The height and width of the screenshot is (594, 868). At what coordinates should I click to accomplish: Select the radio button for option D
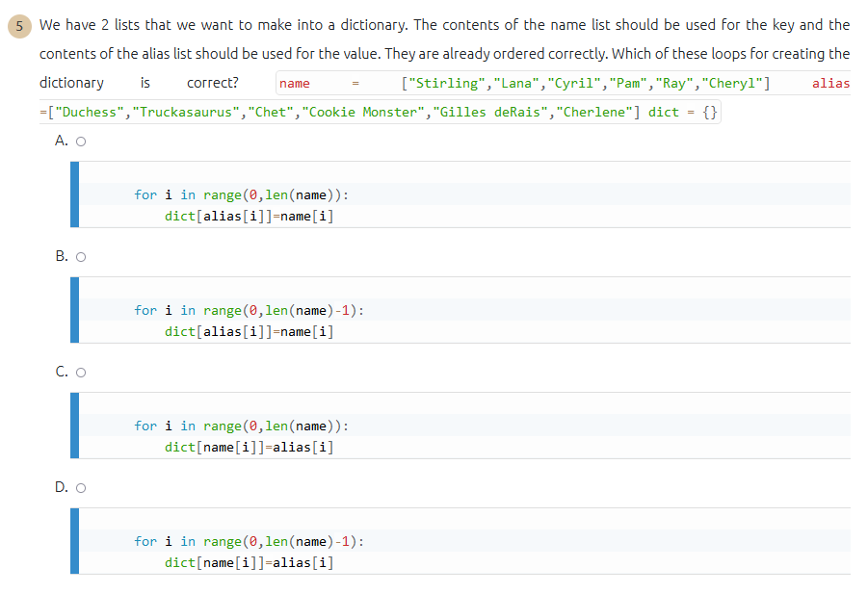(x=81, y=487)
